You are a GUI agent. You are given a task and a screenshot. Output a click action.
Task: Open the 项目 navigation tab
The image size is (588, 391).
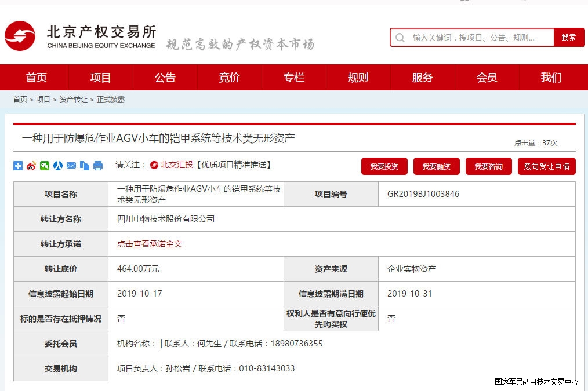point(101,77)
